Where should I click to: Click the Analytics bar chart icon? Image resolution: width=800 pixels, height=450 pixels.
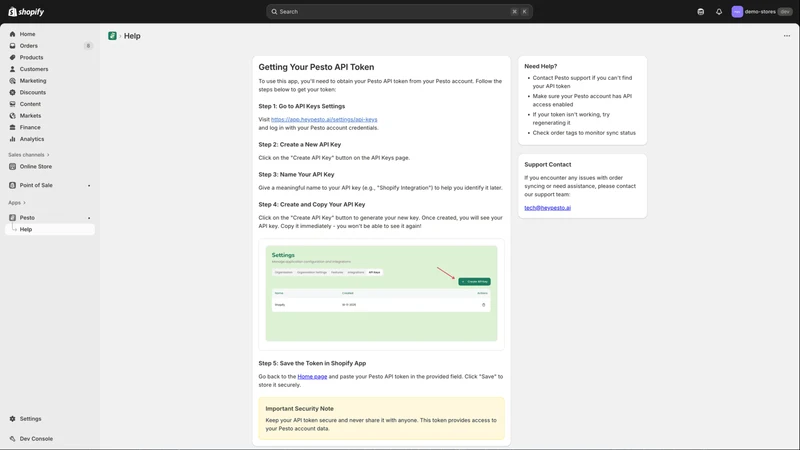click(12, 139)
